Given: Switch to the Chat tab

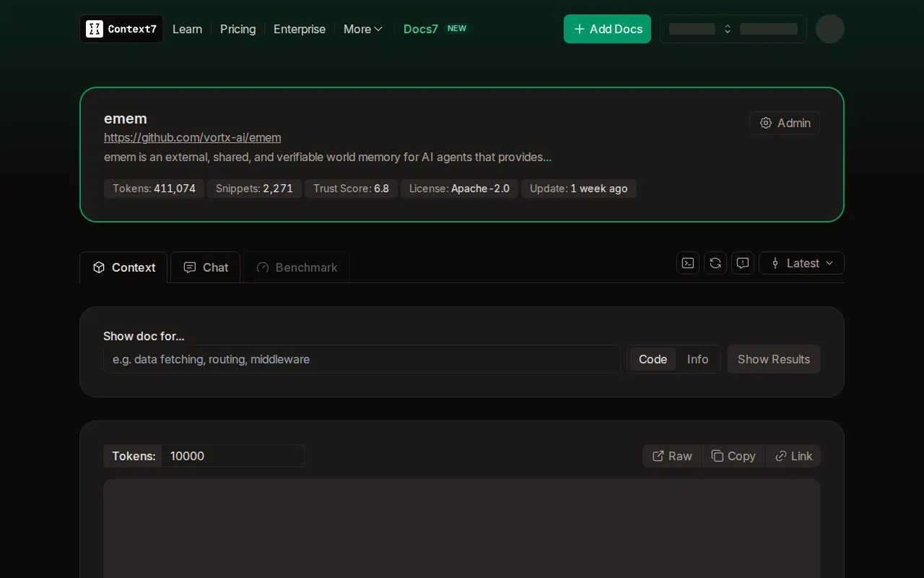Looking at the screenshot, I should pos(206,267).
